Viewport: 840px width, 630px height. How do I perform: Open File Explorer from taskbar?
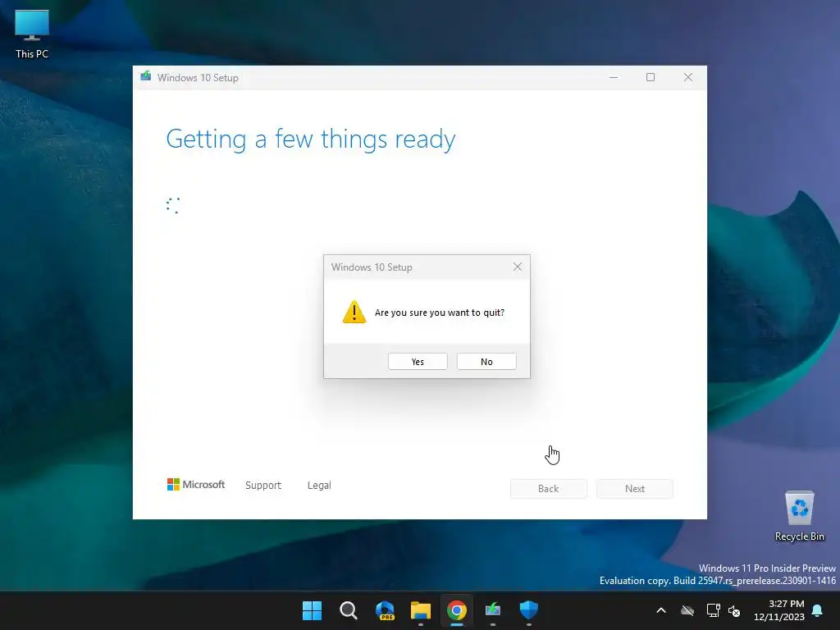pyautogui.click(x=421, y=610)
